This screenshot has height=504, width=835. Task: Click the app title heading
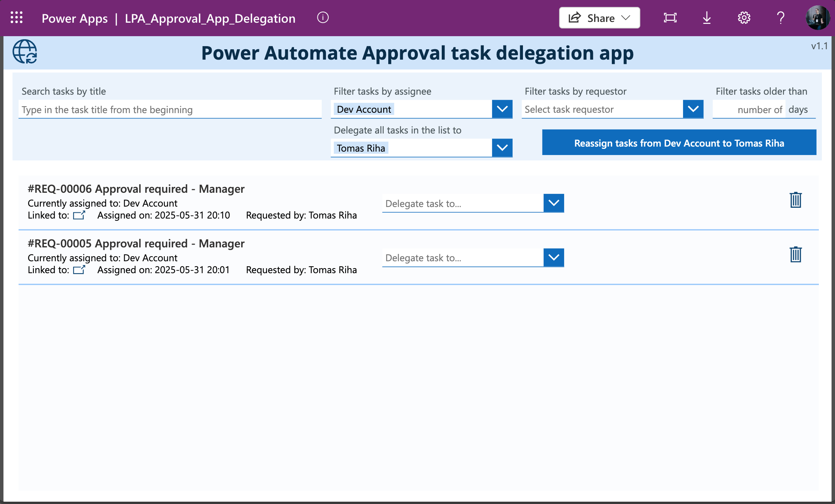[x=417, y=53]
